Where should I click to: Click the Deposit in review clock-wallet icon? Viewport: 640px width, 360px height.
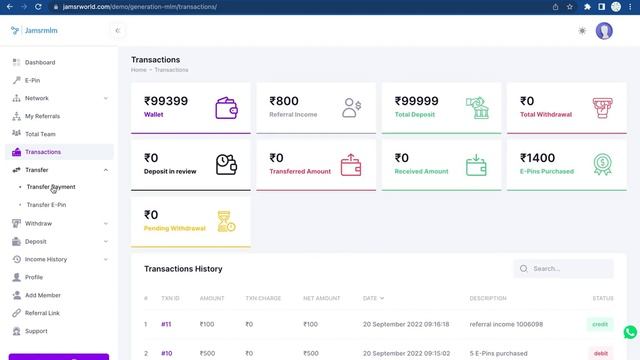click(x=227, y=164)
